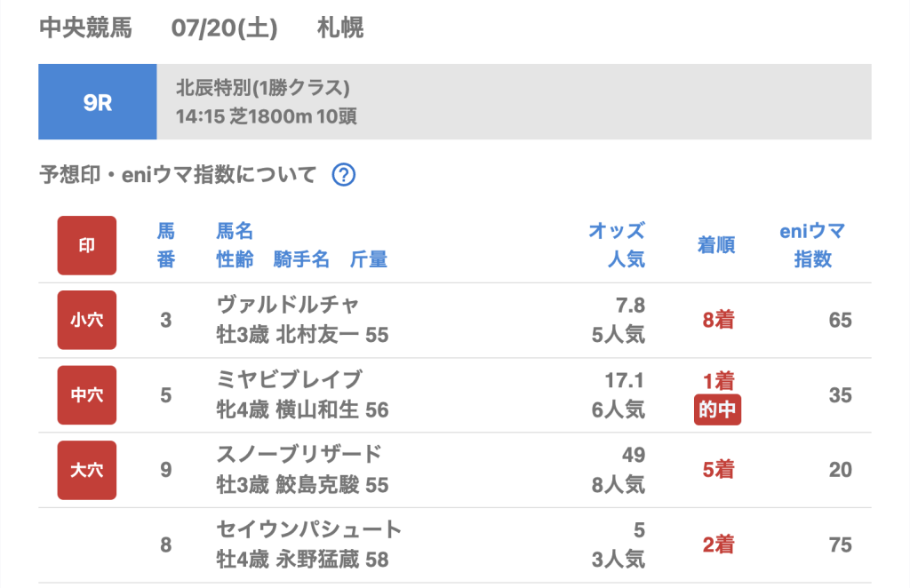910x588 pixels.
Task: Click the 馬番 column header
Action: click(166, 245)
